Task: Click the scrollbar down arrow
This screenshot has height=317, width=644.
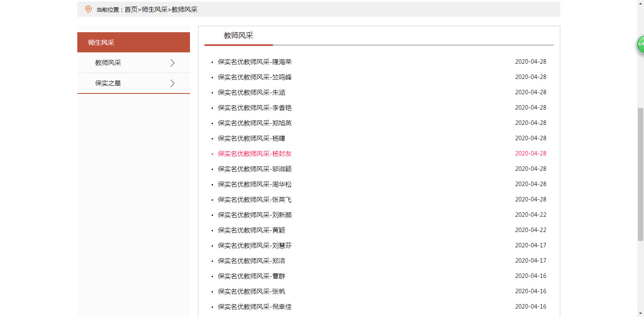Action: [640, 313]
